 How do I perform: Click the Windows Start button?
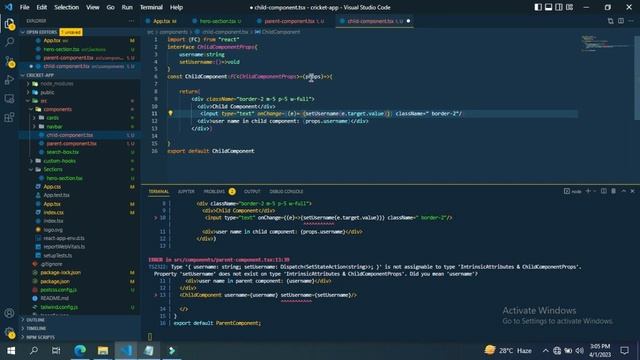pyautogui.click(x=11, y=351)
